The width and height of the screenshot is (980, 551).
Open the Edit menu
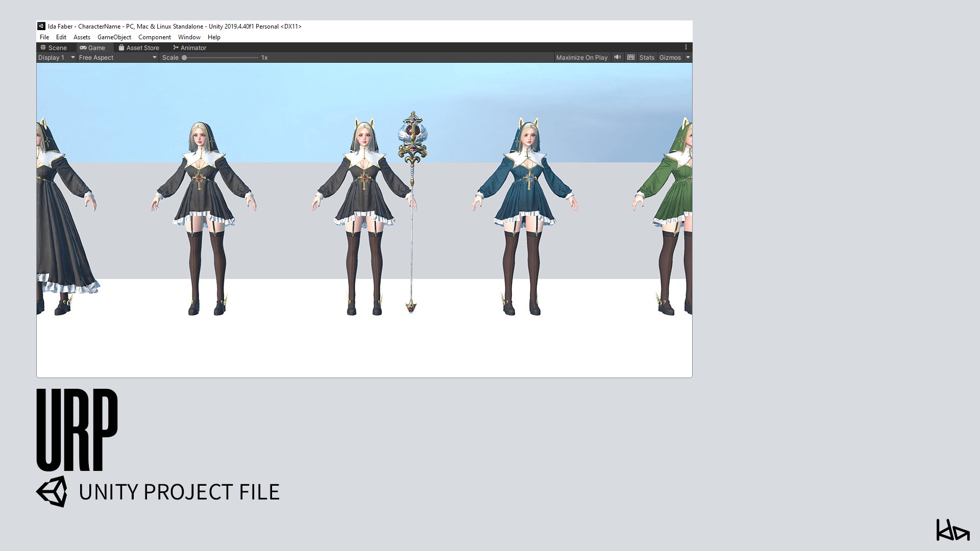point(61,37)
